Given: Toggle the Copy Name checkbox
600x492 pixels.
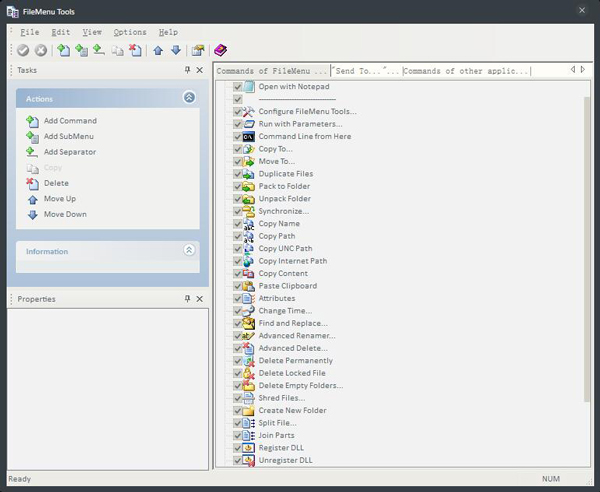Looking at the screenshot, I should 238,224.
